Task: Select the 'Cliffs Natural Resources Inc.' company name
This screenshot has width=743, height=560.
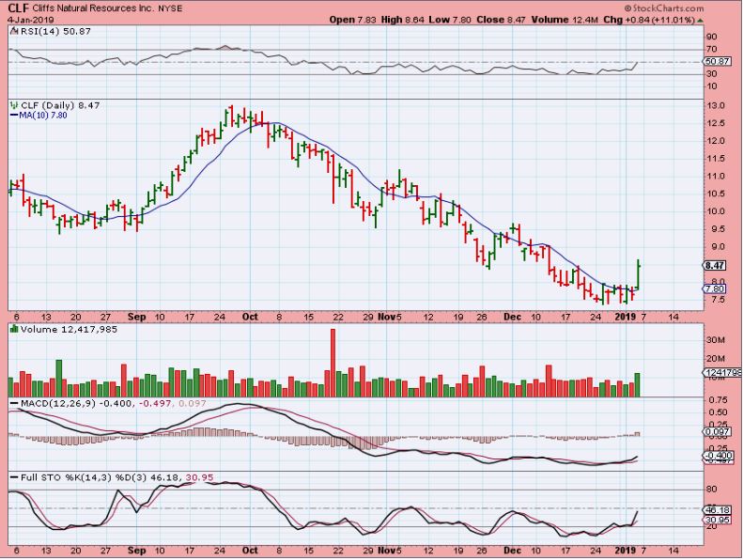Action: [93, 8]
